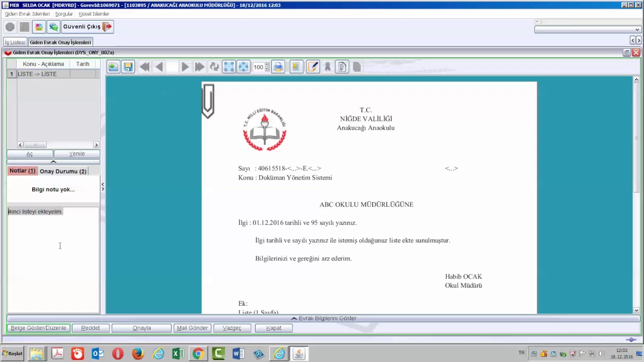Screen dimensions: 644x362
Task: Click Güvenli Çıkış exit button
Action: 88,27
